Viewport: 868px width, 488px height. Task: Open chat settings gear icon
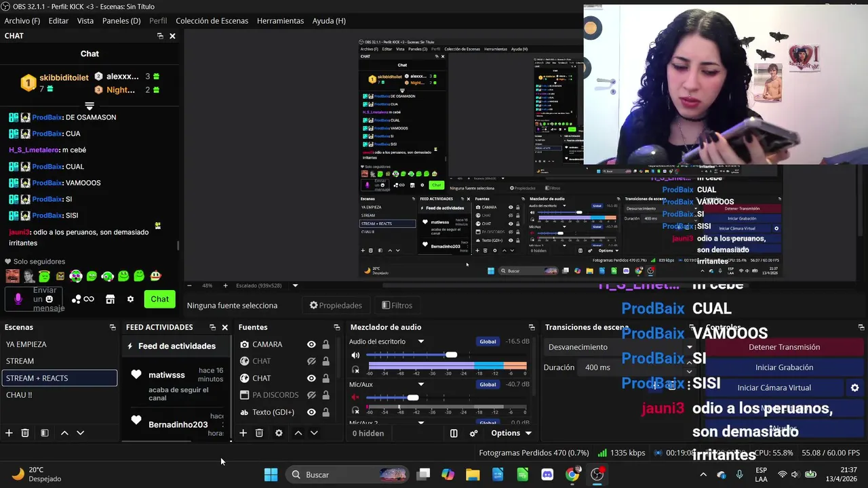point(130,299)
